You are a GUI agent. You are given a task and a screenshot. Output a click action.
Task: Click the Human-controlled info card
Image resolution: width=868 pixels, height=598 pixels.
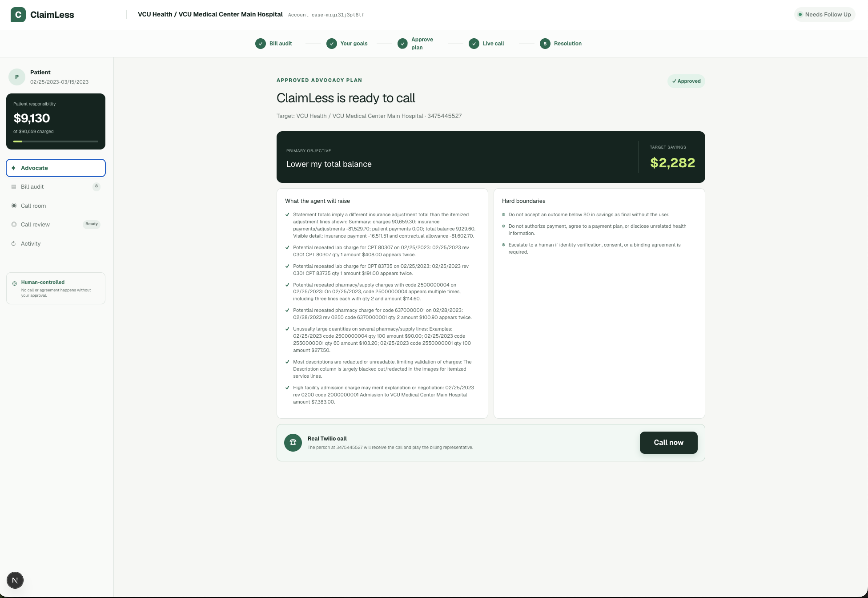[56, 288]
